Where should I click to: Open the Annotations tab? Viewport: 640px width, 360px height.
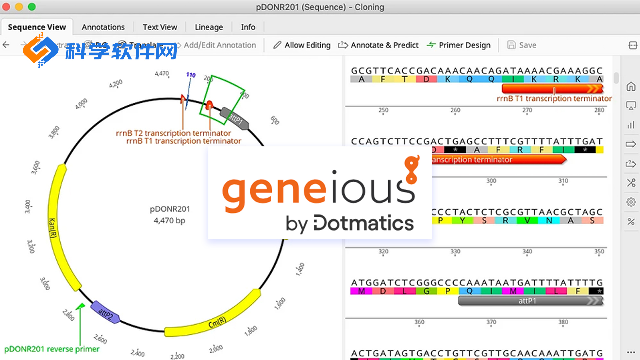103,27
